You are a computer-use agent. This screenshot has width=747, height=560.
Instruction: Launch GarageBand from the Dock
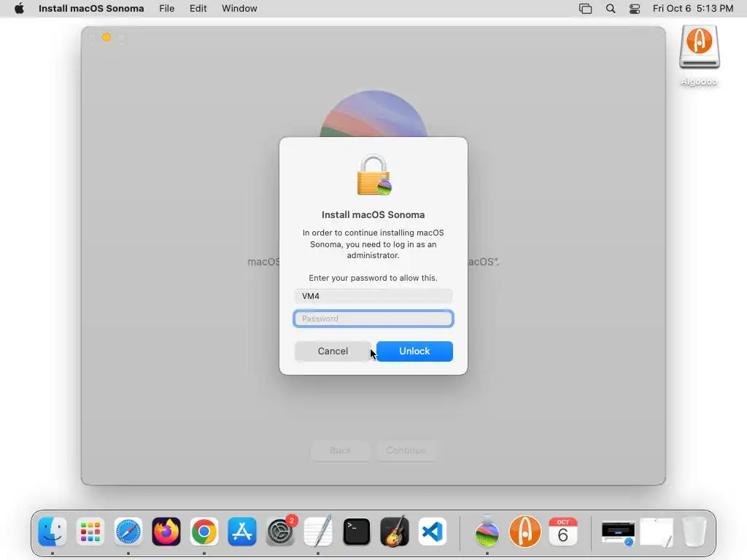point(395,532)
